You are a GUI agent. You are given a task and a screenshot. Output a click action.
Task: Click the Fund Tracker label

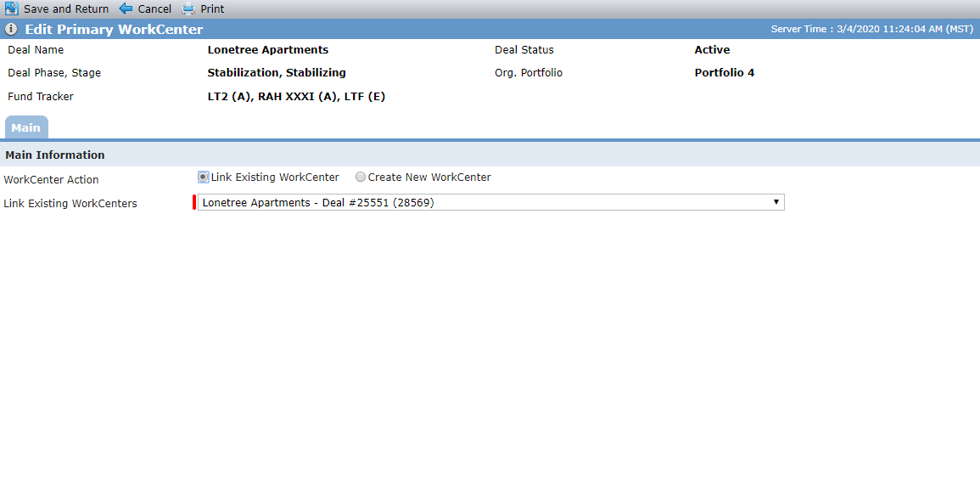tap(41, 97)
